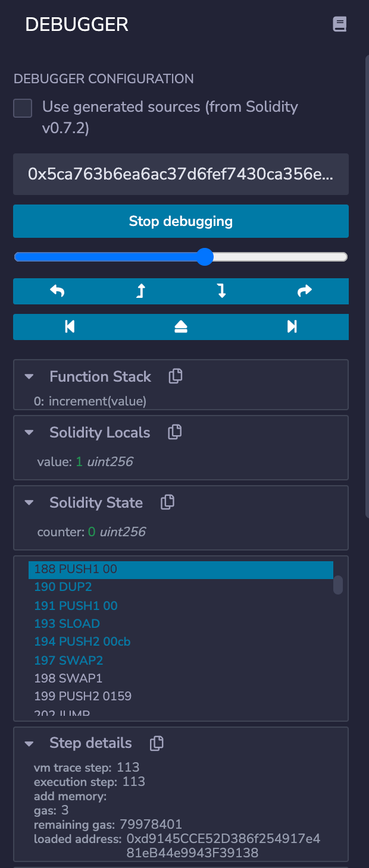Click the step back over arrow
The height and width of the screenshot is (868, 369).
coord(57,291)
